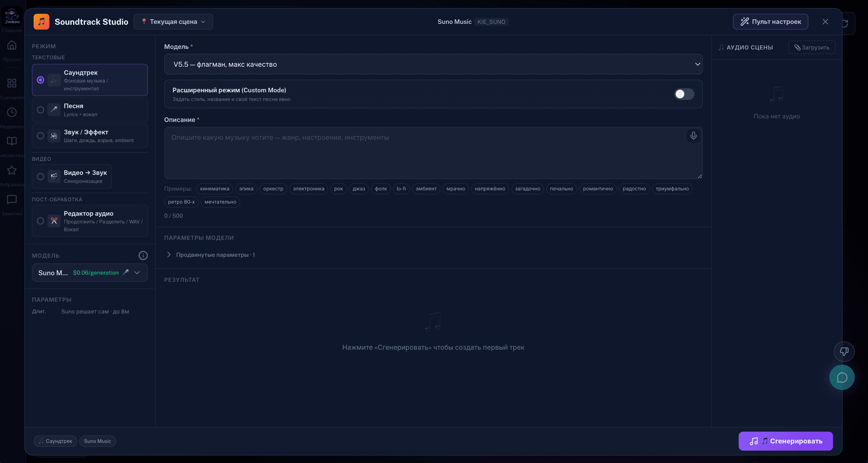This screenshot has height=463, width=868.
Task: Add the фолк example tag
Action: point(381,189)
